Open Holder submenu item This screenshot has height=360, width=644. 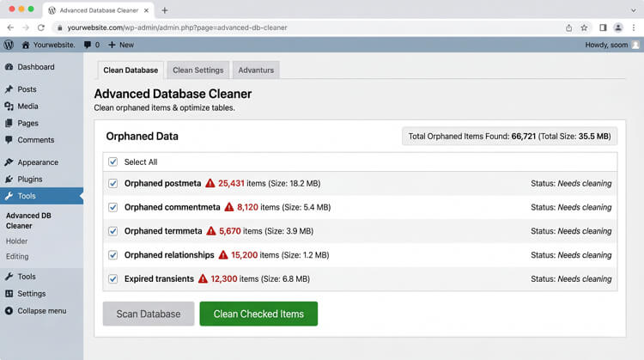coord(17,241)
